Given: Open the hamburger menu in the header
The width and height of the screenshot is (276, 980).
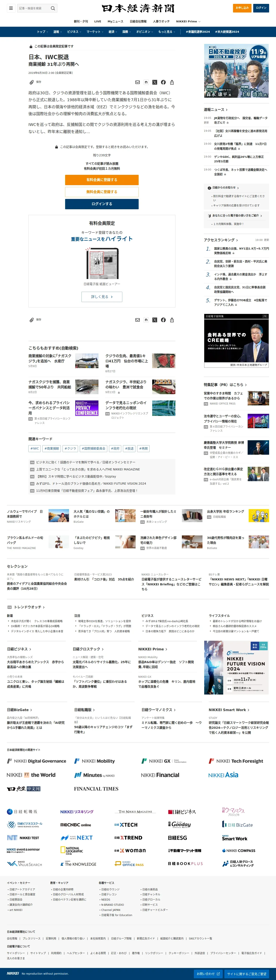Looking at the screenshot, I should tap(11, 8).
